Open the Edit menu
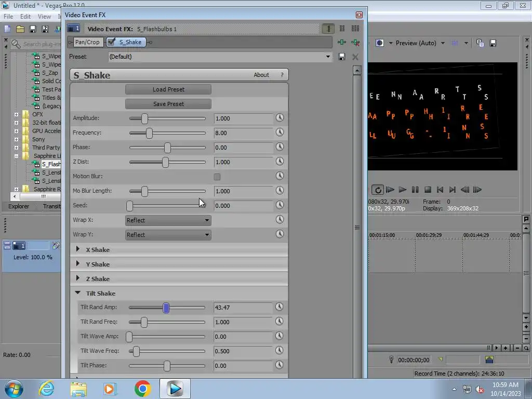The image size is (532, 399). [25, 16]
